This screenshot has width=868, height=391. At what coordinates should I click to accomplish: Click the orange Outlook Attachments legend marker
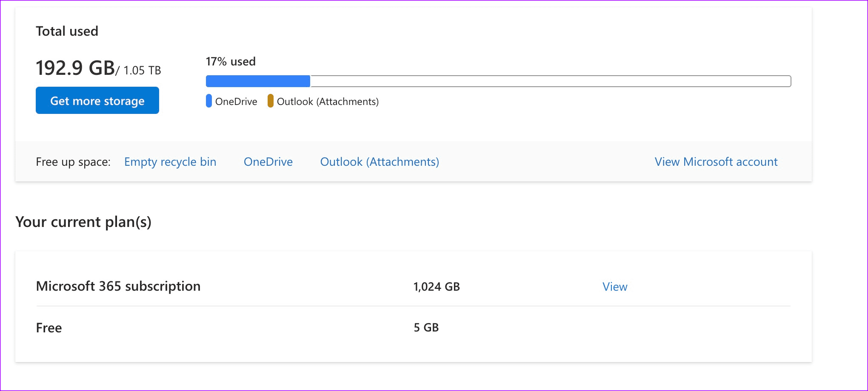(270, 101)
